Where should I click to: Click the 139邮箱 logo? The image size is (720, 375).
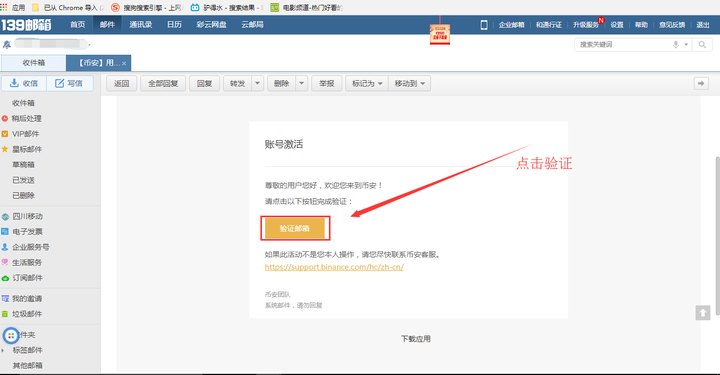(26, 25)
